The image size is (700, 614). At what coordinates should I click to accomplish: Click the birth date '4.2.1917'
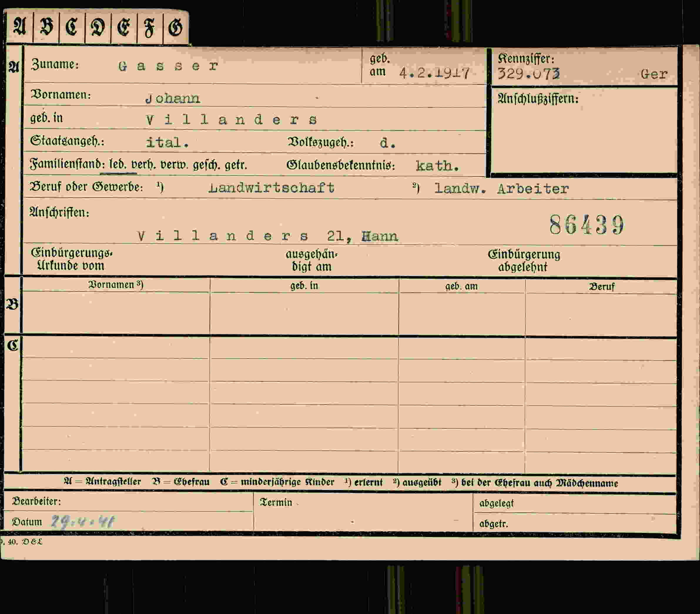pos(434,73)
